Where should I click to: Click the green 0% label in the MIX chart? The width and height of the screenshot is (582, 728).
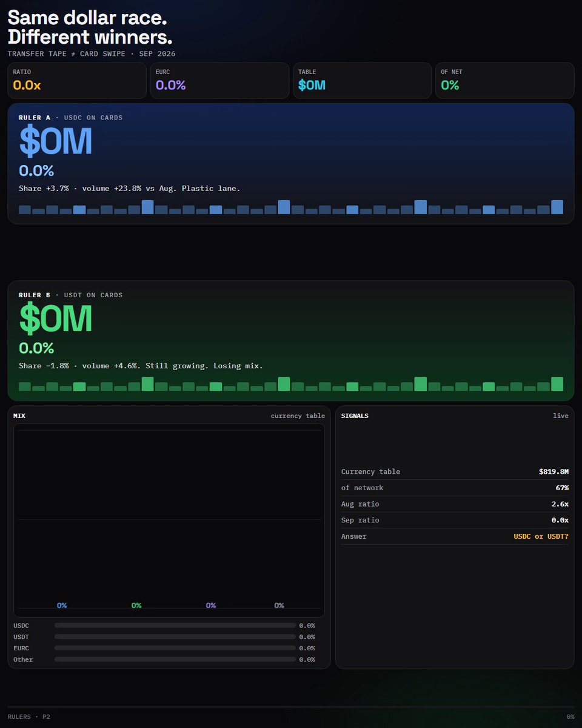(x=136, y=605)
